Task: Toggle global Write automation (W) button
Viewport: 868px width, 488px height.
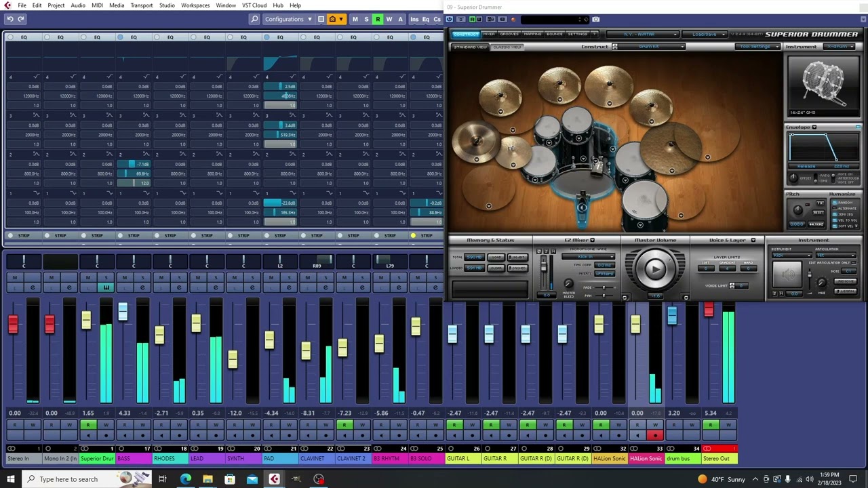Action: pos(389,19)
